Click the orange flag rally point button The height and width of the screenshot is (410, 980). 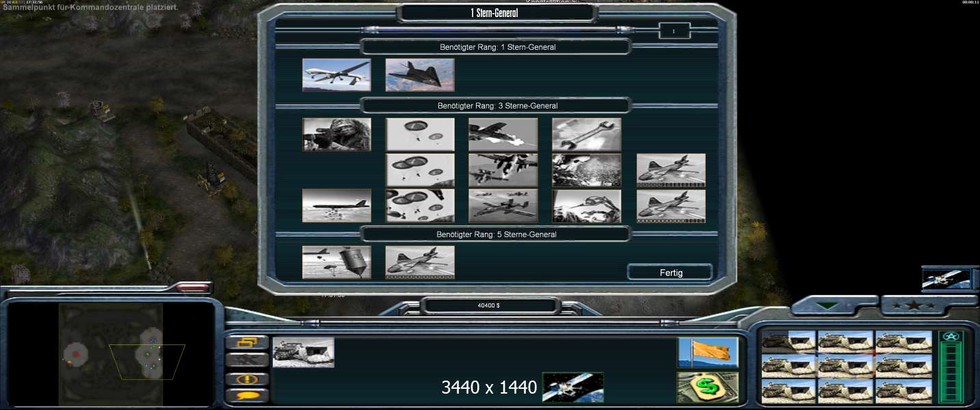[x=708, y=352]
